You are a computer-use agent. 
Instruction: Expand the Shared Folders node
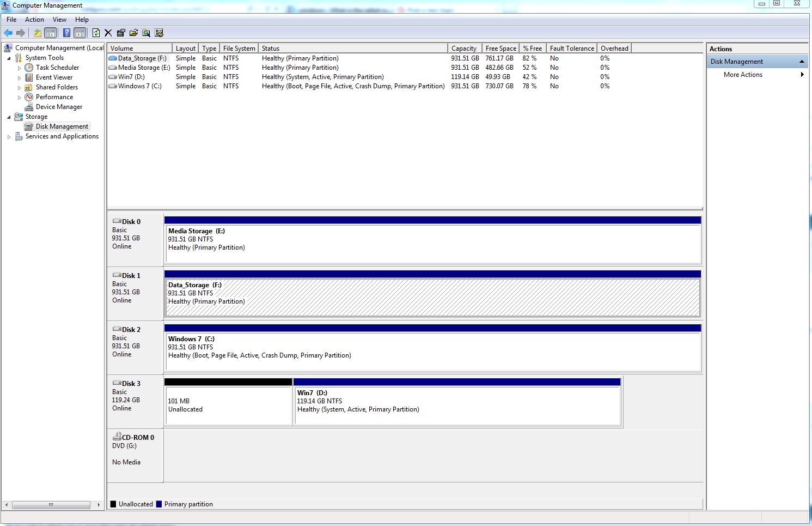point(19,88)
